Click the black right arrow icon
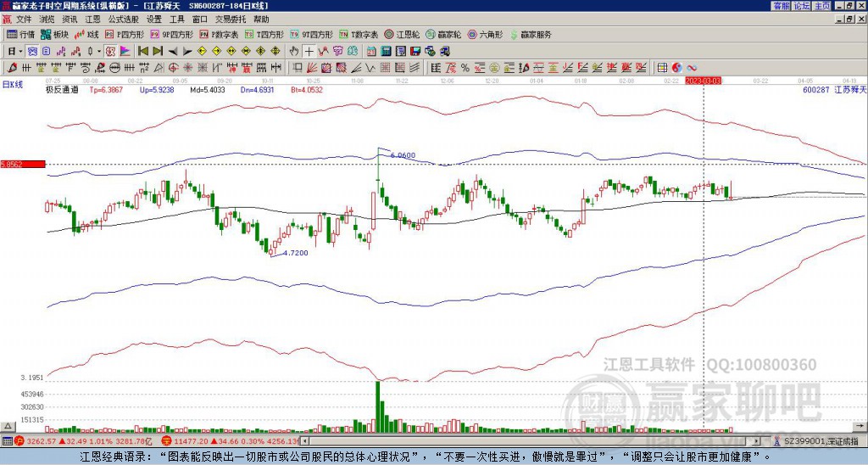This screenshot has width=868, height=465. [187, 51]
